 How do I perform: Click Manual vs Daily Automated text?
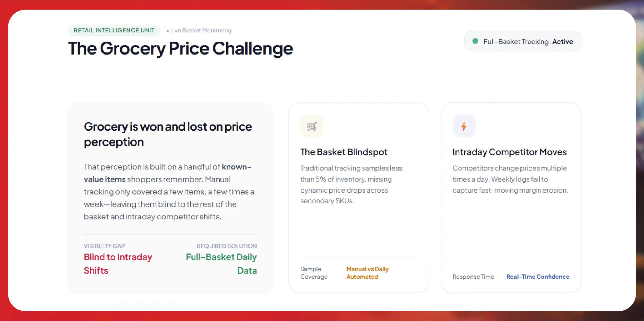click(x=367, y=273)
